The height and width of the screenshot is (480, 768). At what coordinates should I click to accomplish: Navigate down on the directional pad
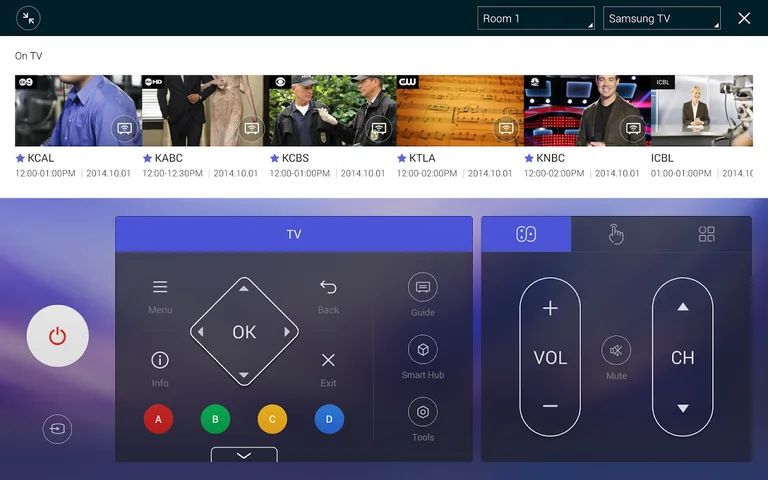pyautogui.click(x=243, y=375)
